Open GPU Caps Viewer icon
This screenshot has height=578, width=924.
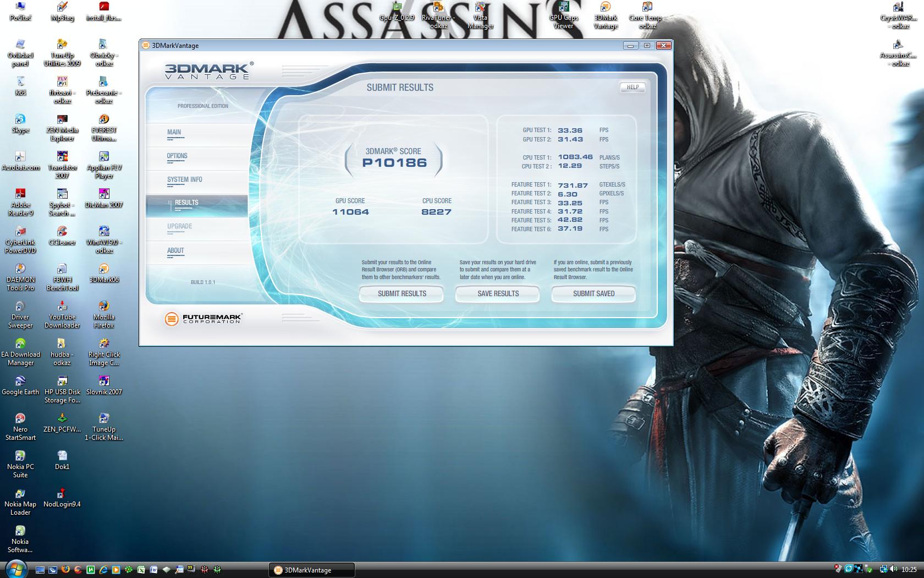tap(563, 15)
